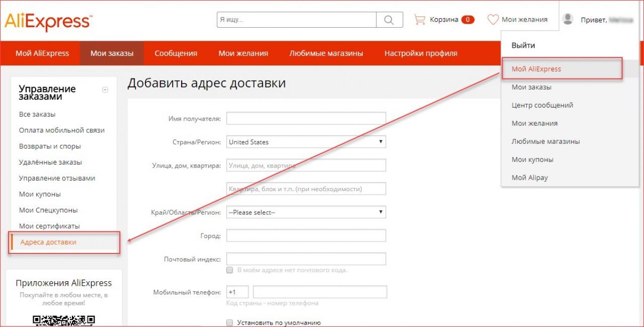Open the Сообщения nav tab
644x327 pixels.
point(176,53)
